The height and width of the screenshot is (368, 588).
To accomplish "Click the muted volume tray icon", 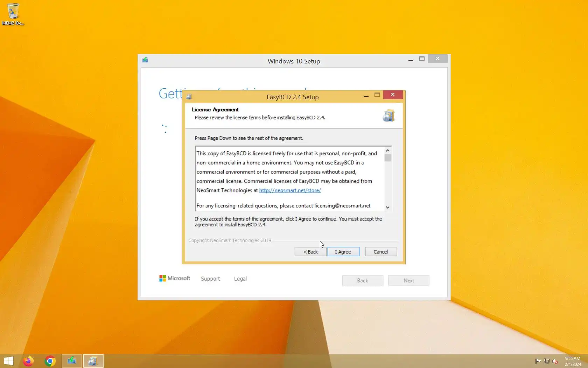I will pyautogui.click(x=555, y=361).
